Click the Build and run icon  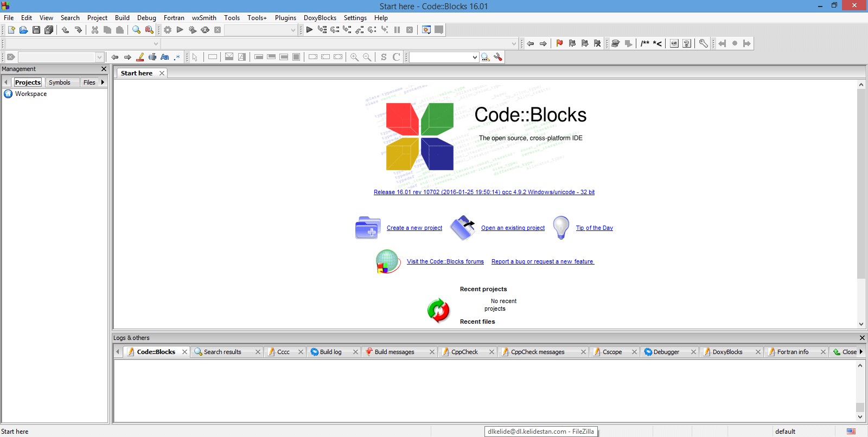(x=193, y=30)
